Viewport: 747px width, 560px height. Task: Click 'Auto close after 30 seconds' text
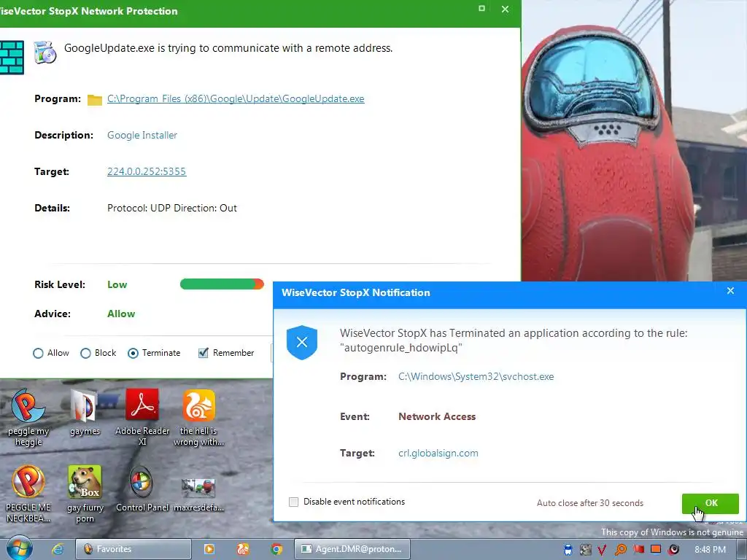coord(589,503)
